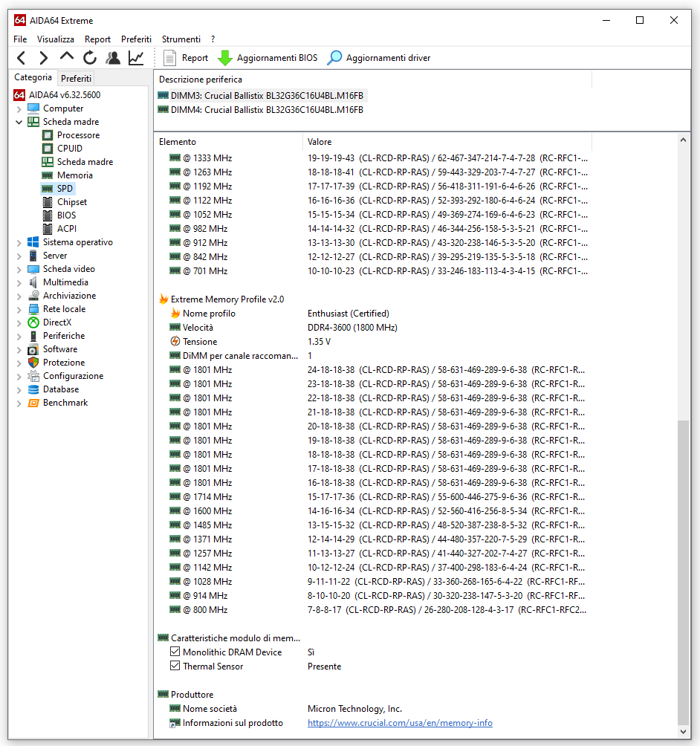Expand the Computer tree node
The image size is (700, 746).
[x=19, y=109]
